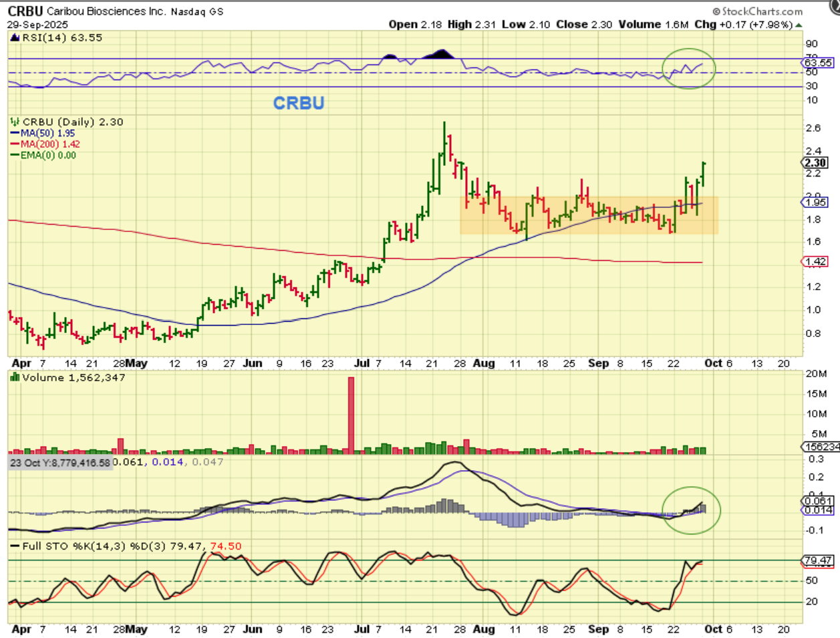Screen dimensions: 840x638
Task: Click the 63.55 RSI tag on the right axis
Action: pos(819,62)
